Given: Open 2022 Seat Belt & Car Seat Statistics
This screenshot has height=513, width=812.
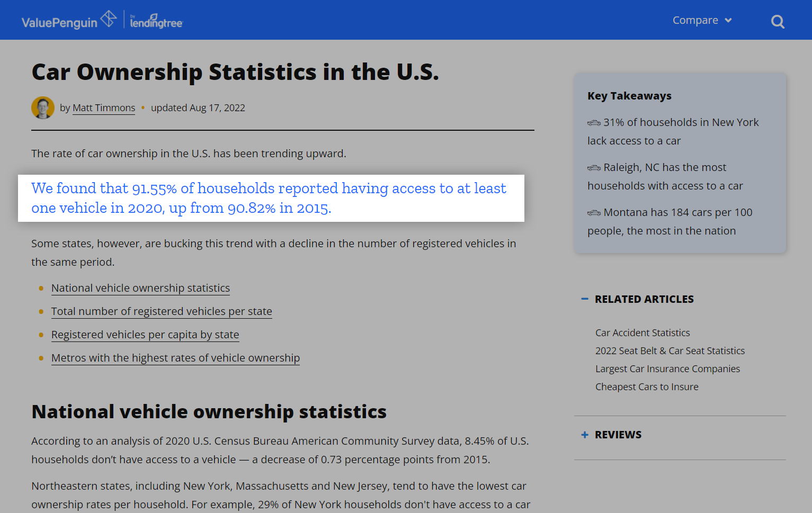Looking at the screenshot, I should pyautogui.click(x=670, y=351).
